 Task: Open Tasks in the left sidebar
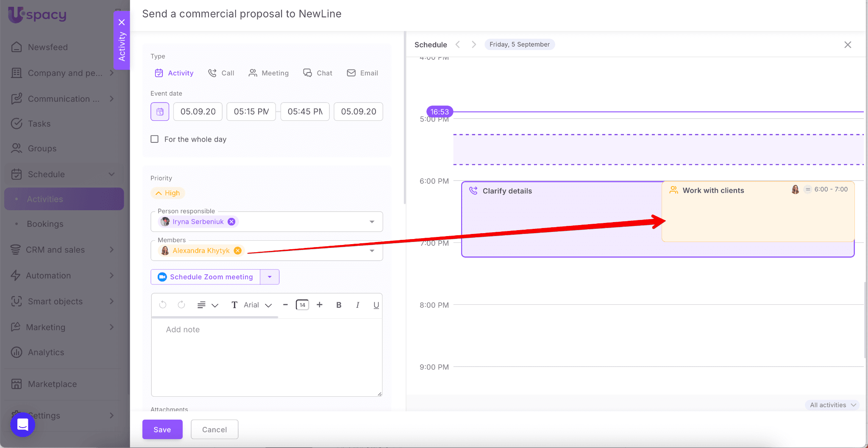(x=39, y=124)
